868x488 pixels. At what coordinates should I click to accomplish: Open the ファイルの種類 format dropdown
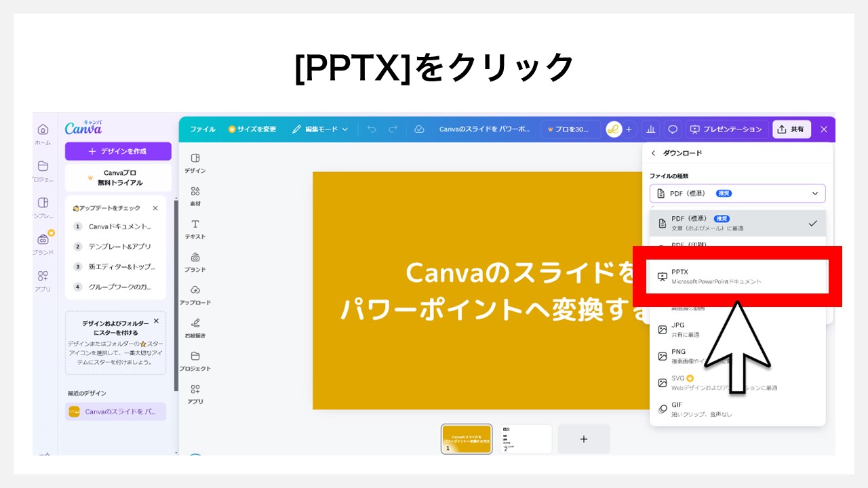[x=737, y=193]
